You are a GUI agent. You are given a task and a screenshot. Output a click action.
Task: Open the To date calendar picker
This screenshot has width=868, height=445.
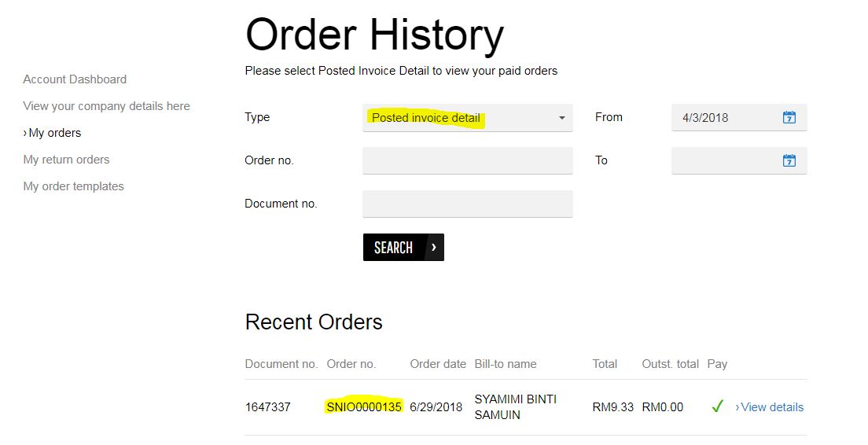(x=789, y=160)
